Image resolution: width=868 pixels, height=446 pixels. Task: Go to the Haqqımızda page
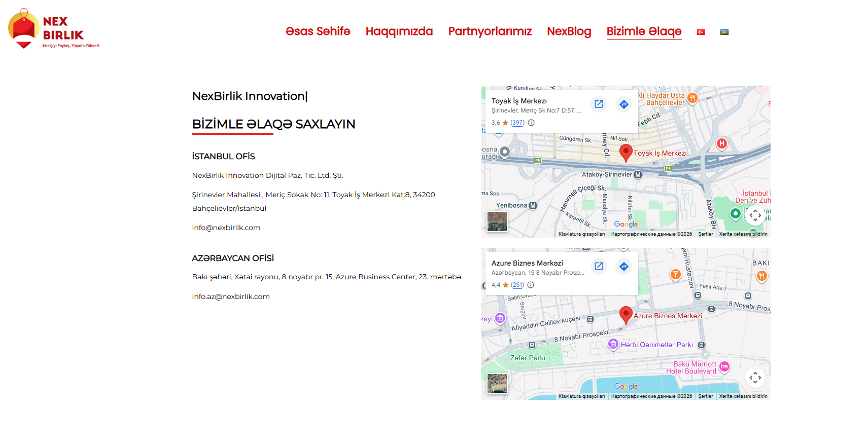coord(399,31)
